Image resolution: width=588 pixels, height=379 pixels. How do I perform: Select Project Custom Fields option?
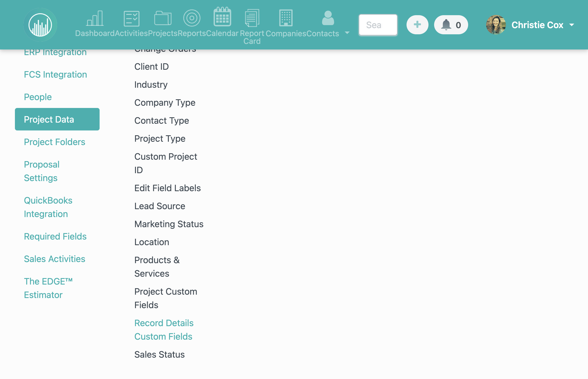click(166, 298)
